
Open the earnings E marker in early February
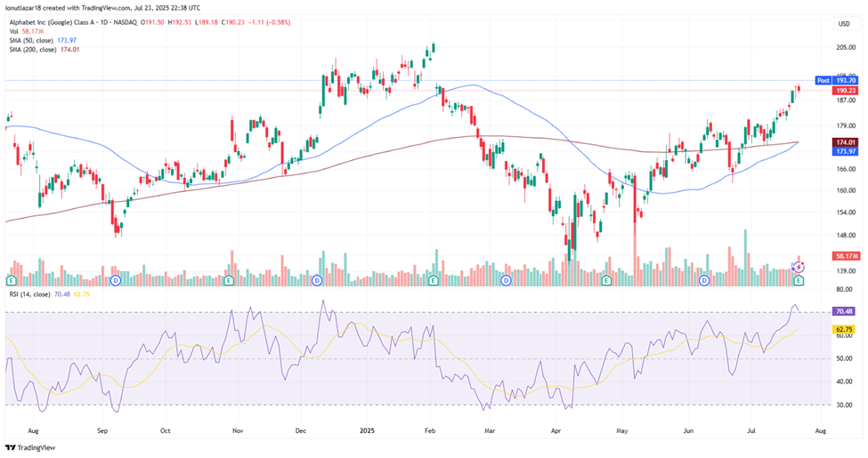coord(434,280)
